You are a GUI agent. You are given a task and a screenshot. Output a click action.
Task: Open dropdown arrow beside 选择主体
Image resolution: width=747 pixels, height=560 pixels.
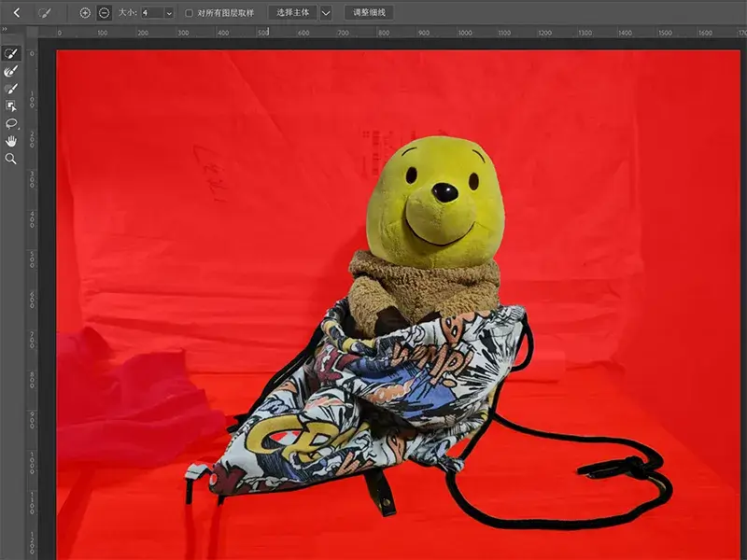click(326, 13)
